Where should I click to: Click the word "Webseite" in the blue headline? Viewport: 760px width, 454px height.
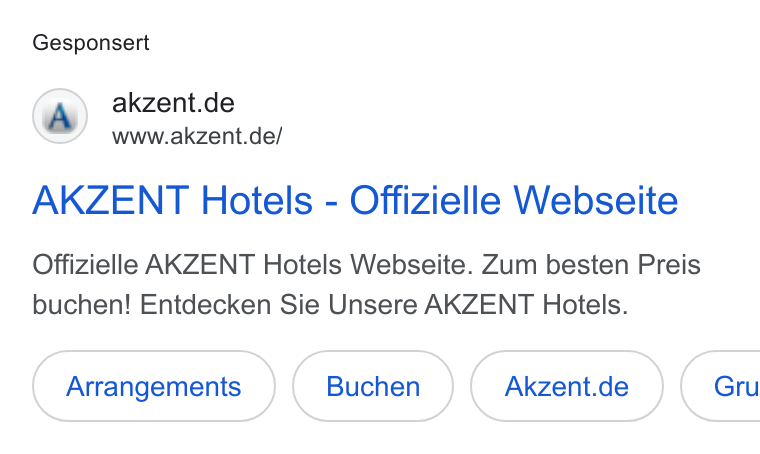596,200
